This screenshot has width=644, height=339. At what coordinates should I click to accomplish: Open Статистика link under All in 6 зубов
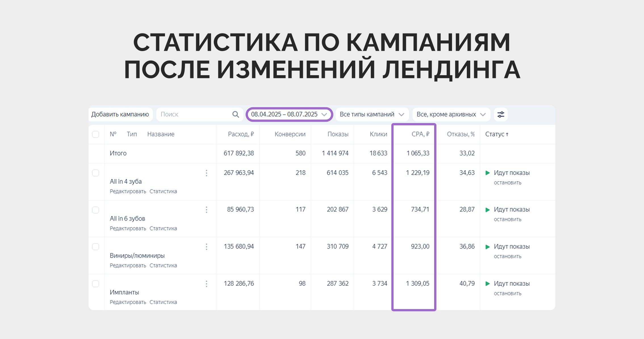tap(163, 228)
